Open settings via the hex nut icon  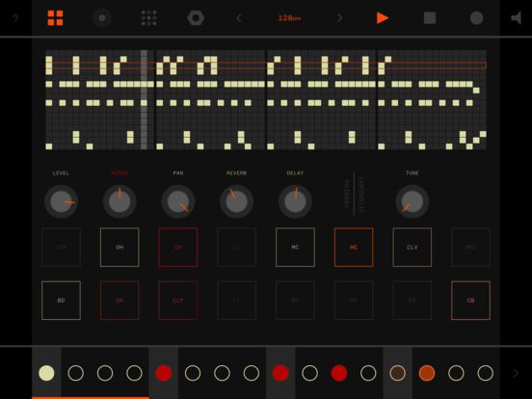pyautogui.click(x=196, y=18)
